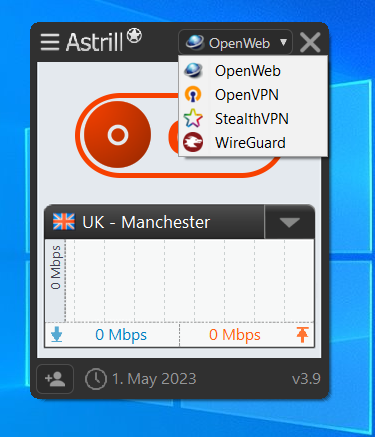Click UK - Manchester server name
Viewport: 375px width, 437px height.
(146, 222)
